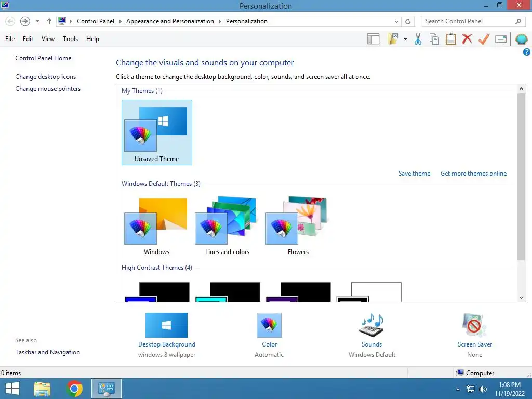Open Change mouse pointers
The height and width of the screenshot is (399, 532).
(x=48, y=88)
